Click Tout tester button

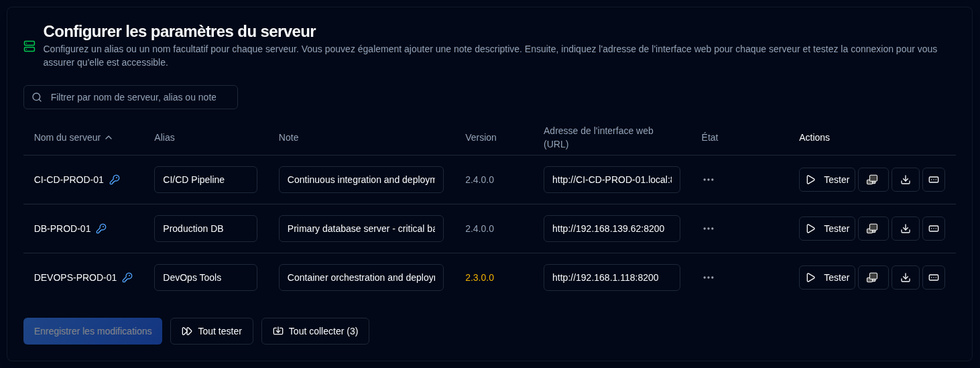pos(212,331)
